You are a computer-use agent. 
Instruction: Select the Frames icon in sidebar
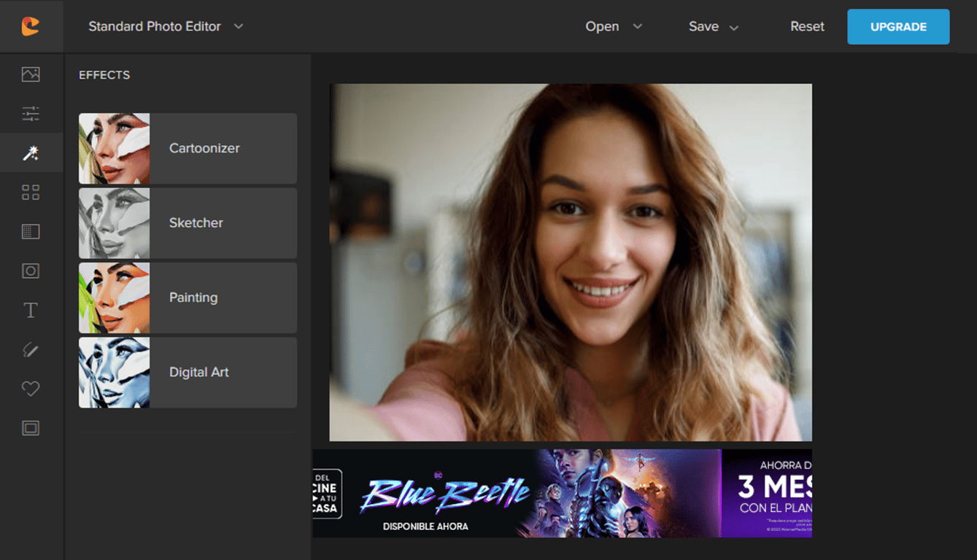point(31,428)
